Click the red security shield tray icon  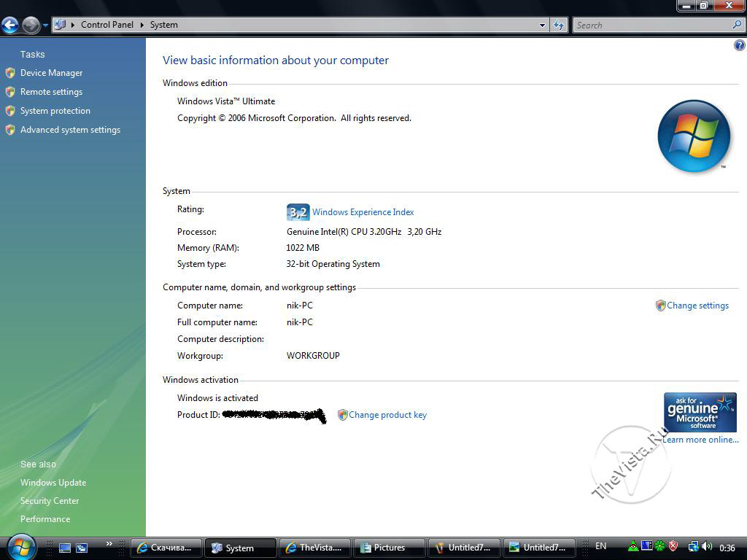(x=673, y=546)
